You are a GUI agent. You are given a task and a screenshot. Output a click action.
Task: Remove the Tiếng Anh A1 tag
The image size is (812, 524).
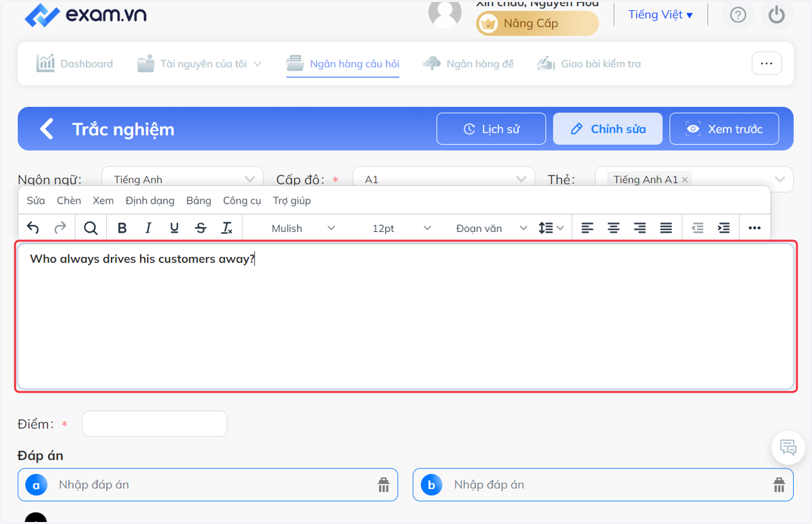point(685,180)
